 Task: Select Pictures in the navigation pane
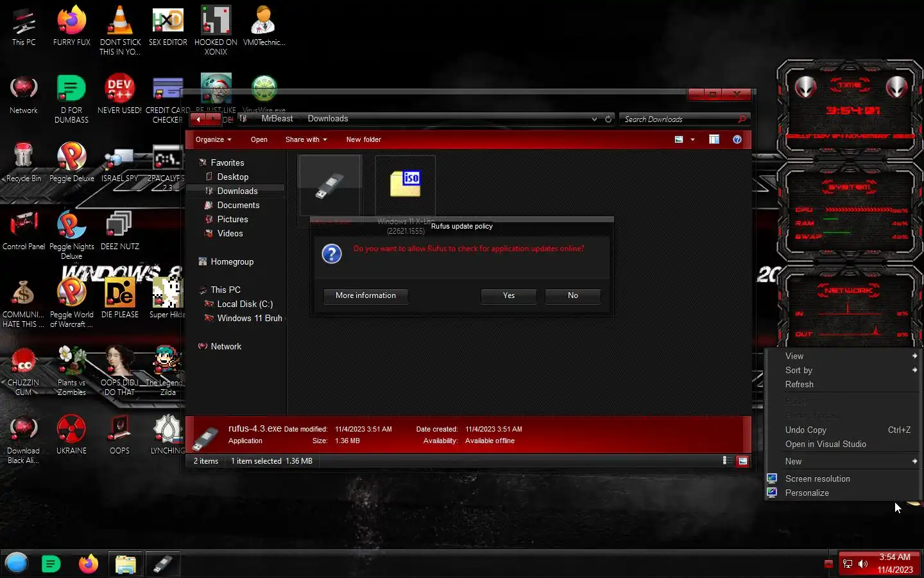[x=233, y=220]
